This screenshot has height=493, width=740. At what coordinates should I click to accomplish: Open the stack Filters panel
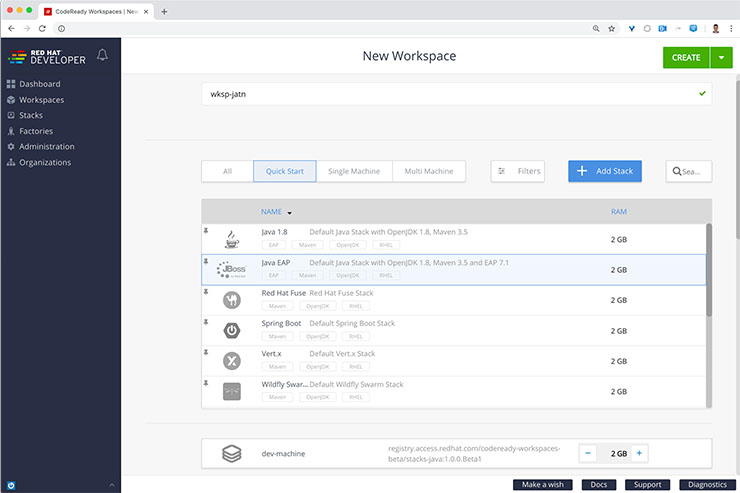518,171
